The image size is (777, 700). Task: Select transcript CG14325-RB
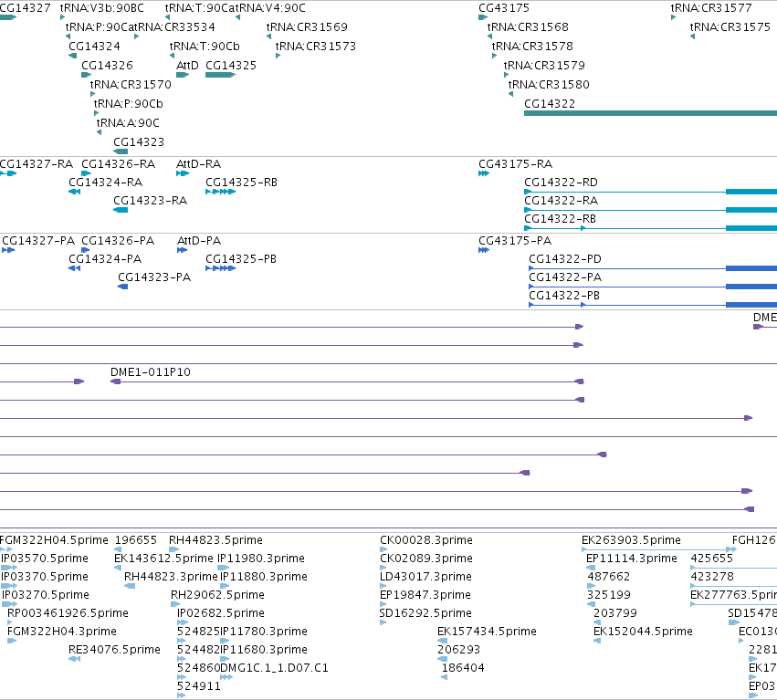point(220,192)
